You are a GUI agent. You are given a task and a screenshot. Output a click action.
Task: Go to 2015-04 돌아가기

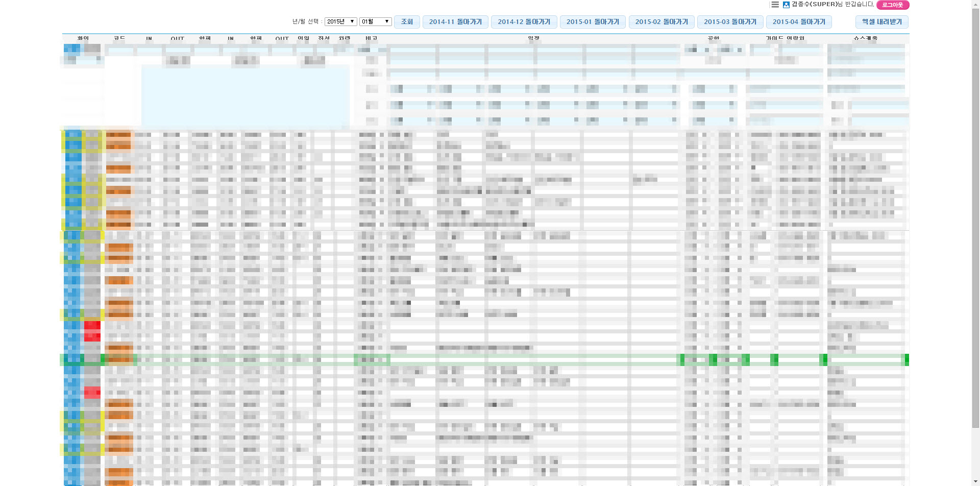(x=799, y=22)
